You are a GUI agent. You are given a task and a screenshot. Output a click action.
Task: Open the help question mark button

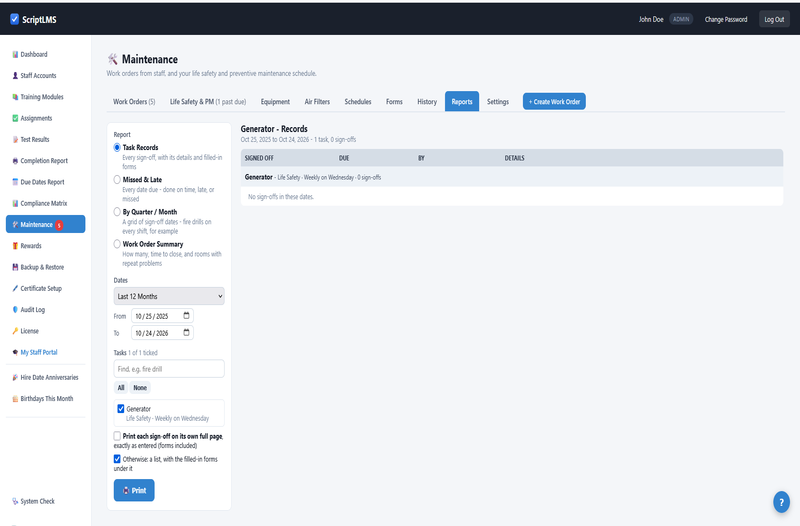click(x=781, y=502)
